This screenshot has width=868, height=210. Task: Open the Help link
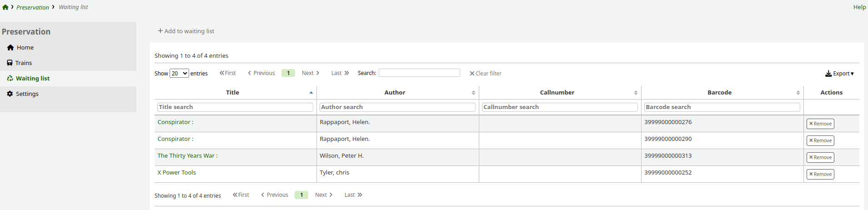[859, 7]
